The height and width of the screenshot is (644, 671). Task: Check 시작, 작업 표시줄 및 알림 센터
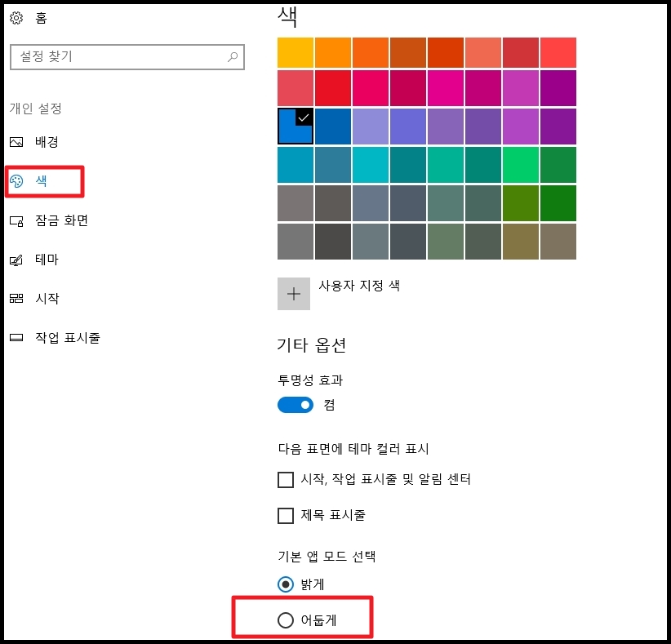click(286, 480)
